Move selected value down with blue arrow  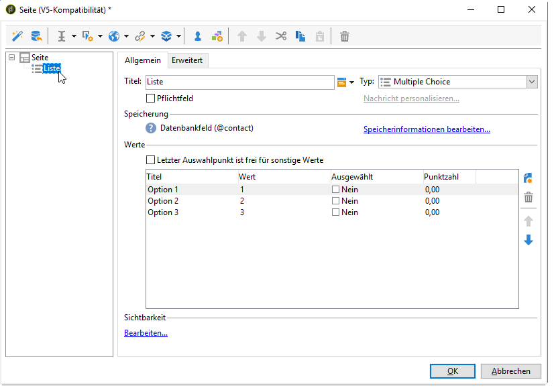coord(529,240)
